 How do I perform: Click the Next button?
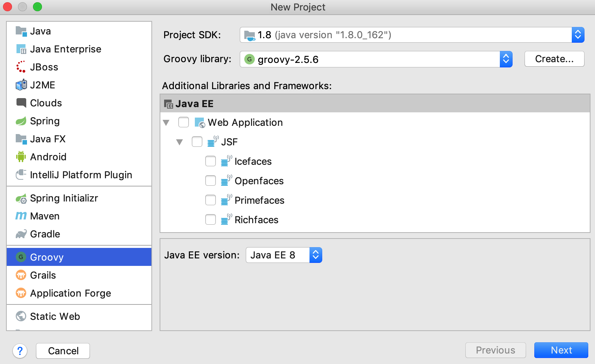point(561,350)
